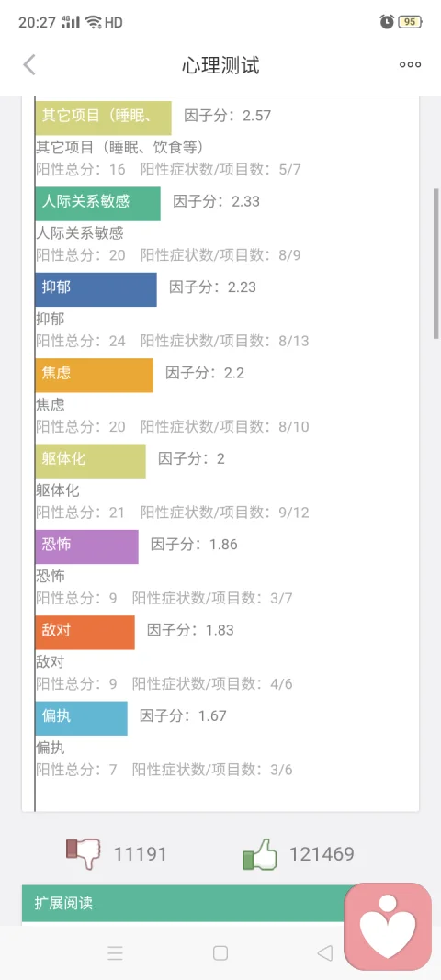Click the 人际关系敏感 green bar
The width and height of the screenshot is (441, 980).
click(x=97, y=203)
